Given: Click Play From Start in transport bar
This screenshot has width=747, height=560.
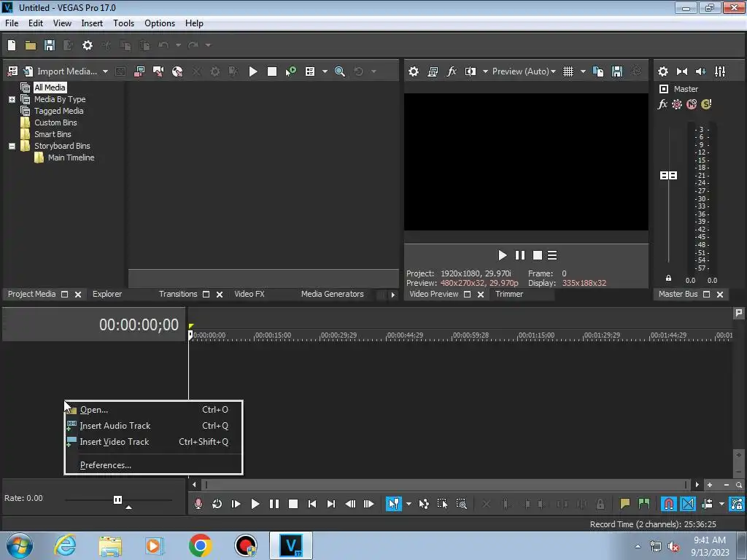Looking at the screenshot, I should (236, 504).
